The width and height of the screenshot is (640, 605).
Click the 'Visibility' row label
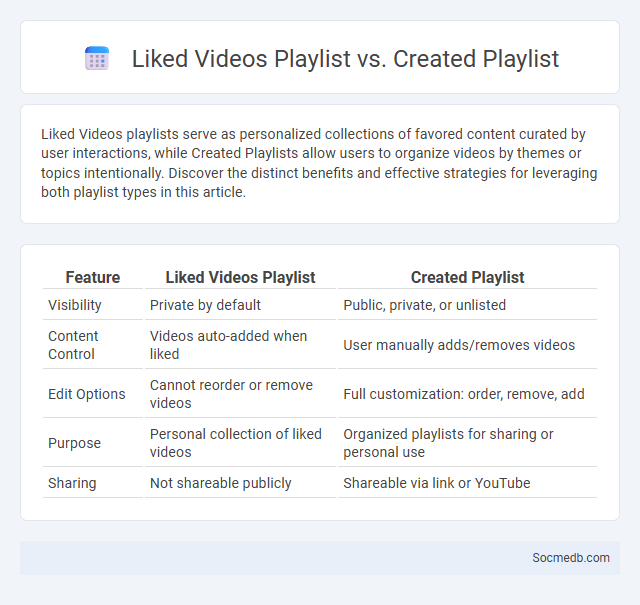pyautogui.click(x=75, y=305)
